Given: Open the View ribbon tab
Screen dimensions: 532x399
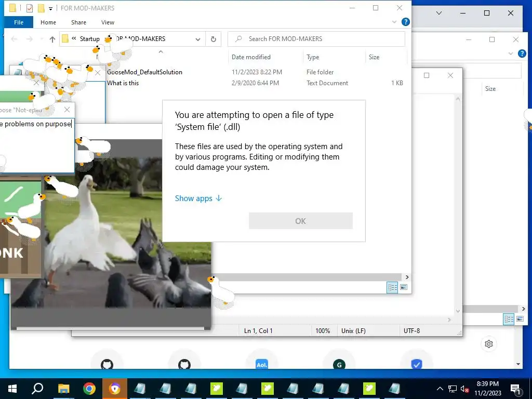Looking at the screenshot, I should tap(108, 22).
